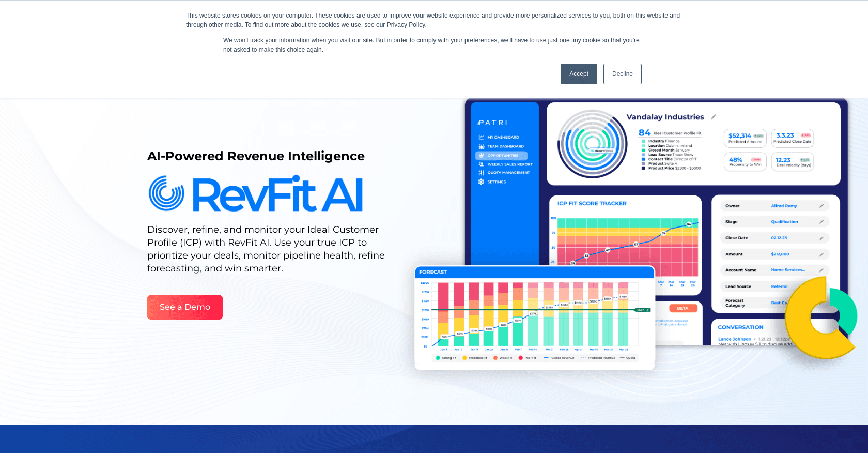Click the 84 point on ICP tracker
This screenshot has height=453, width=868.
pyautogui.click(x=689, y=224)
